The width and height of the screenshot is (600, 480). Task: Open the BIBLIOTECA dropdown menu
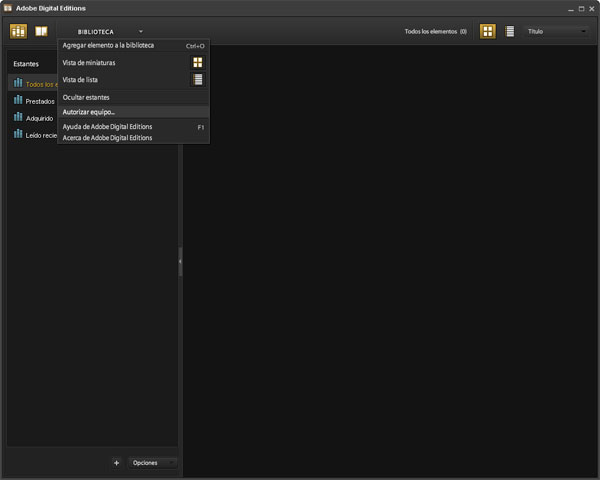(110, 32)
